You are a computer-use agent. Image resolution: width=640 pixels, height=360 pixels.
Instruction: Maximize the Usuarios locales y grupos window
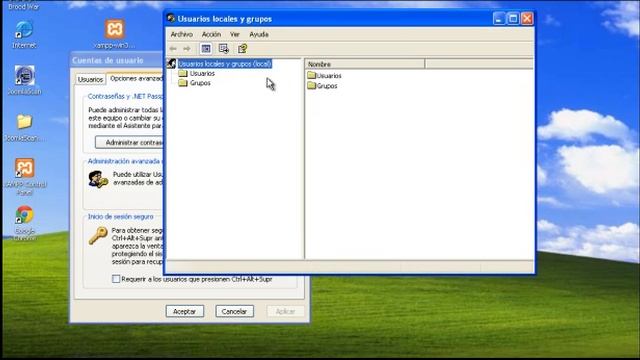pos(513,18)
